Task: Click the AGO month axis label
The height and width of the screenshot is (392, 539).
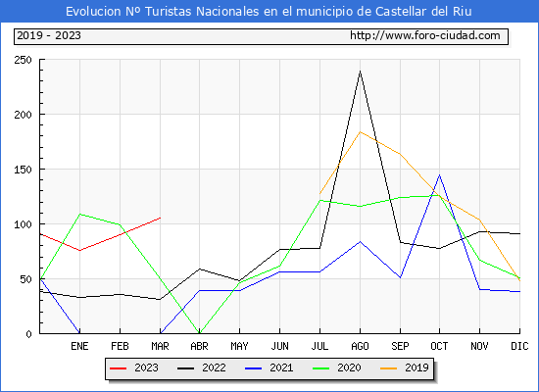Action: (x=360, y=346)
